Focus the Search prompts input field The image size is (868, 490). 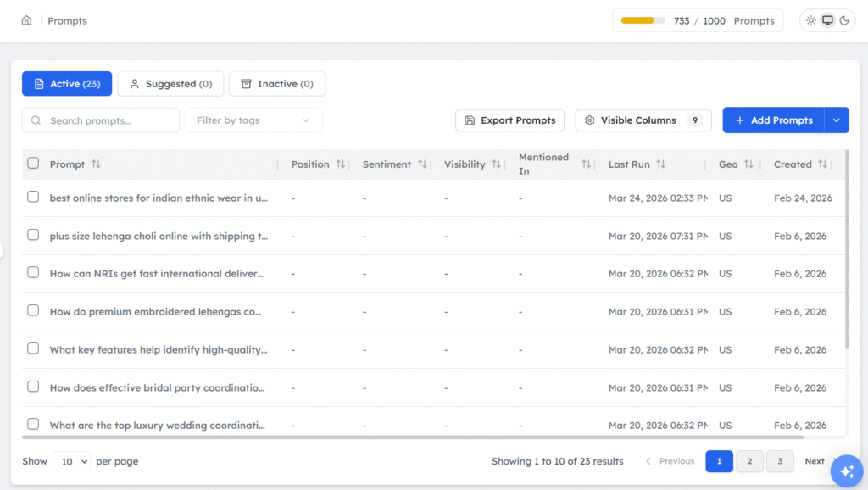101,120
